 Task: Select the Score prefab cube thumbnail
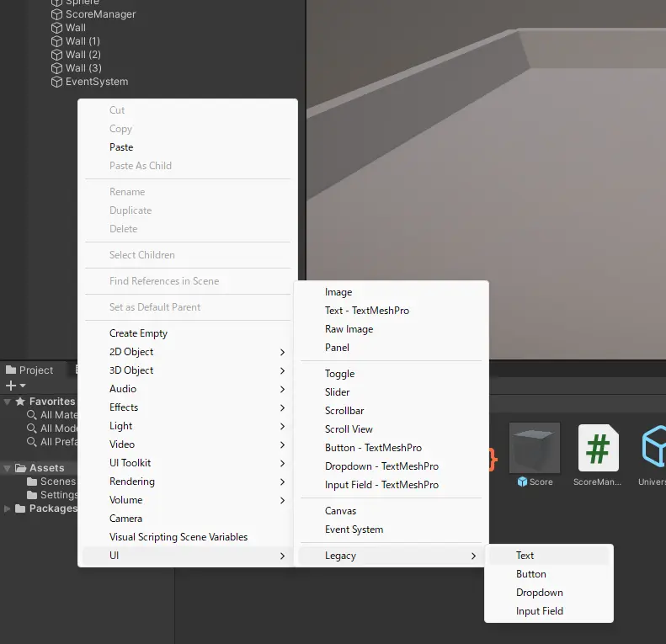click(x=535, y=448)
